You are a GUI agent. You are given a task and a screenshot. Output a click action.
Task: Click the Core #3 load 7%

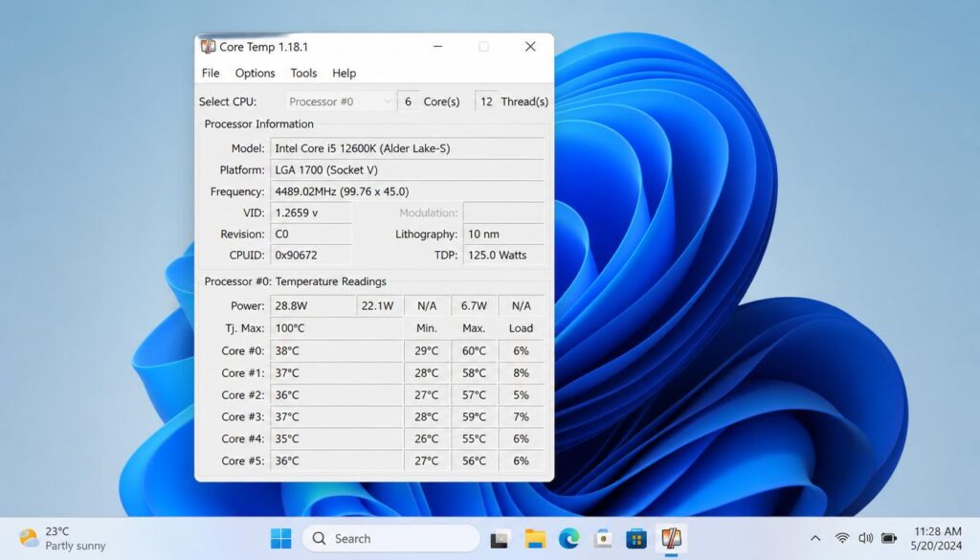pyautogui.click(x=522, y=416)
